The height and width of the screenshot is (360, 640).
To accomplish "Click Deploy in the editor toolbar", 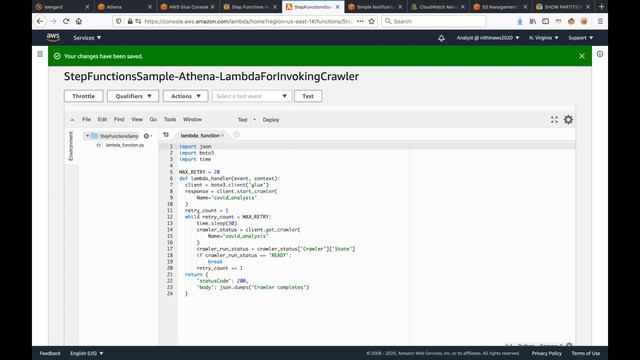I will 271,120.
